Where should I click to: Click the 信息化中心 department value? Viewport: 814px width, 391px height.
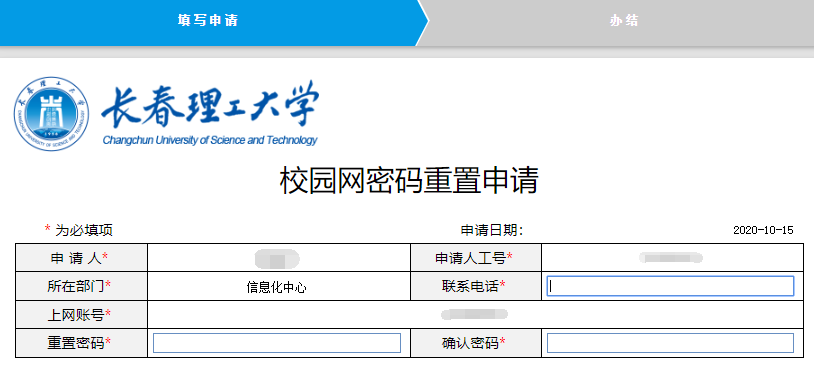pos(276,287)
